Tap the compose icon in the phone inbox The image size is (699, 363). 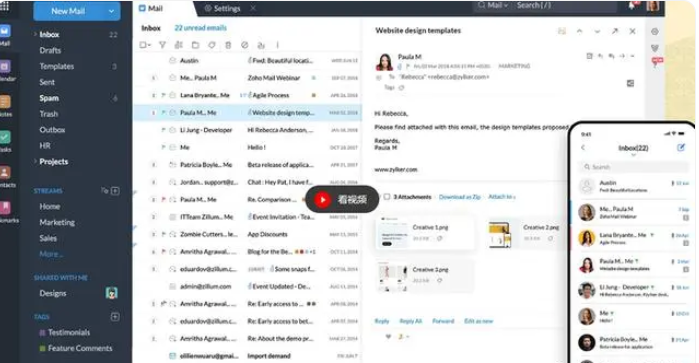click(x=681, y=148)
